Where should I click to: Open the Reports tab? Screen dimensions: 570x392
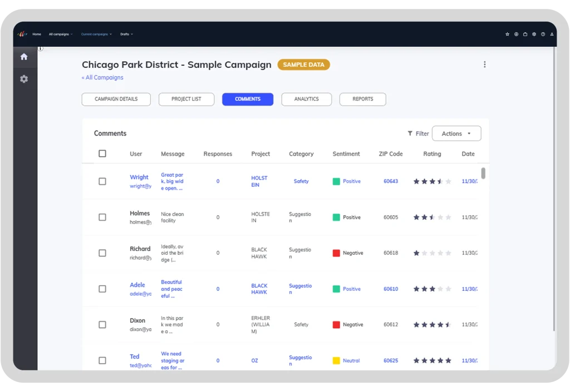(x=362, y=99)
